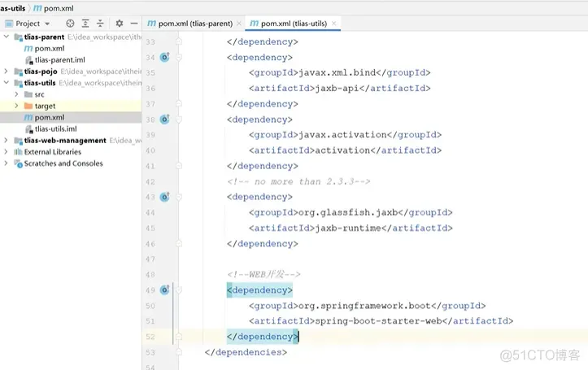Expand the src folder

click(x=16, y=94)
